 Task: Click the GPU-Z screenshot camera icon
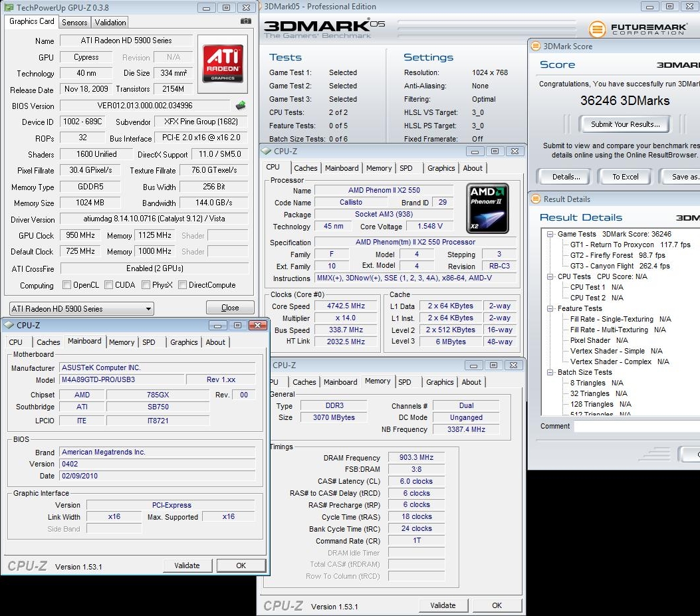point(245,21)
